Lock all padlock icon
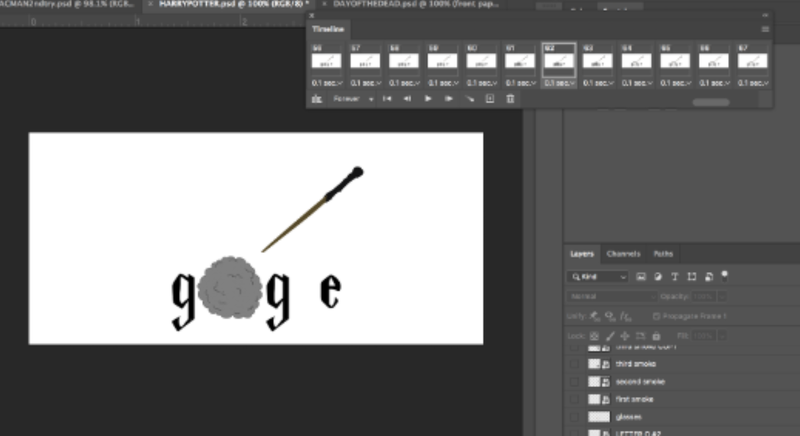The image size is (800, 436). tap(657, 336)
